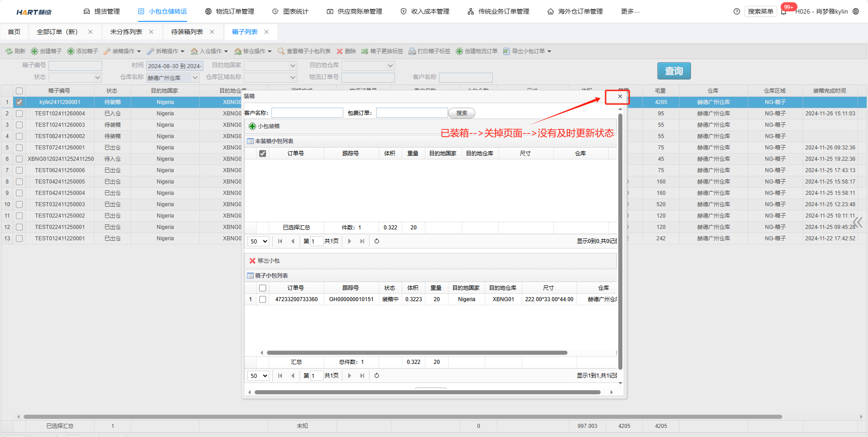Click the 打印箱子标签 toolbar button

coord(429,51)
